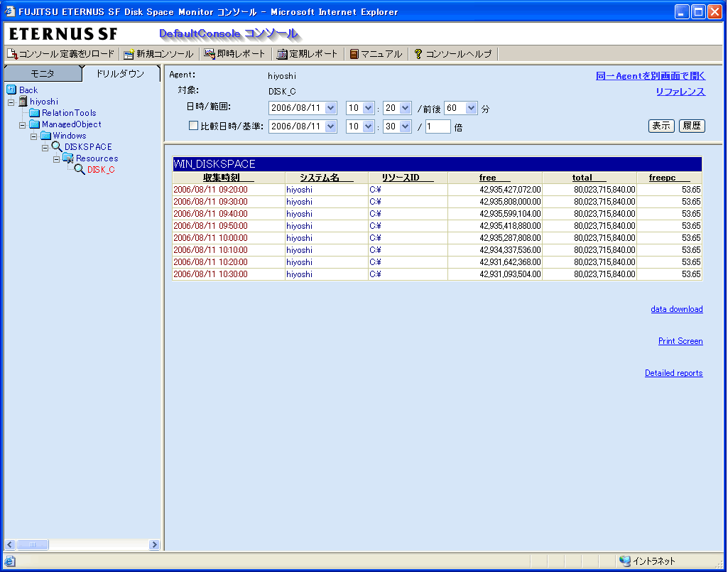Click the 新規コンソール toolbar icon
Screen dimensions: 728x572
(129, 54)
